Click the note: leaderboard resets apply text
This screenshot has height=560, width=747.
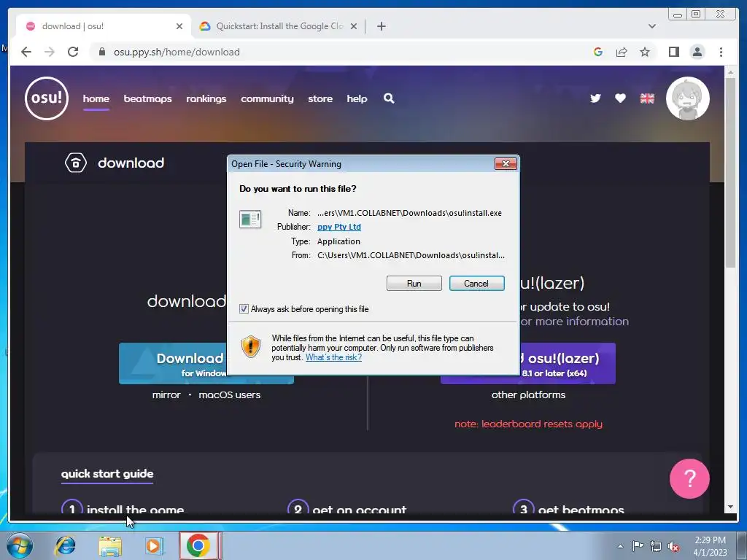coord(528,424)
